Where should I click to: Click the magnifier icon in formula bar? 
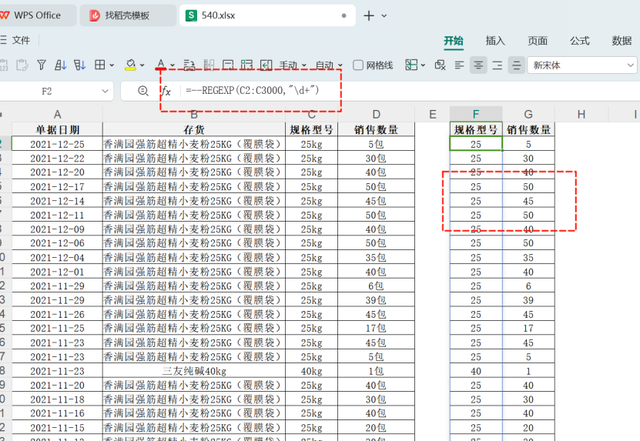coord(143,91)
